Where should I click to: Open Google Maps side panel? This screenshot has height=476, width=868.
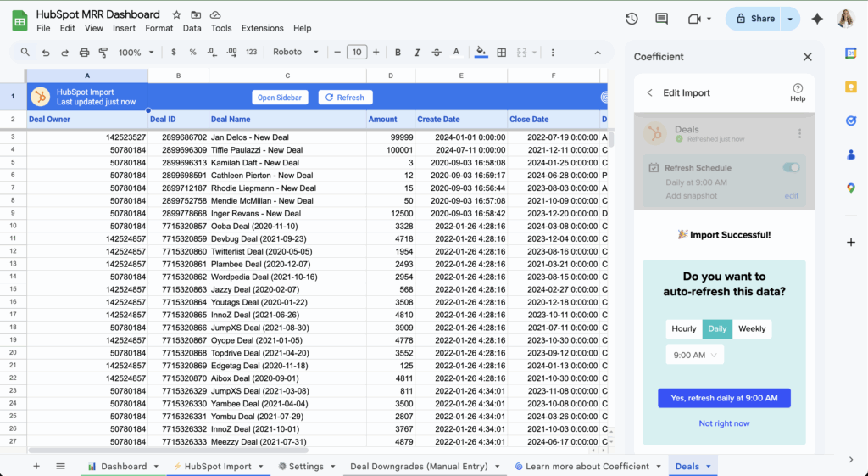[851, 188]
